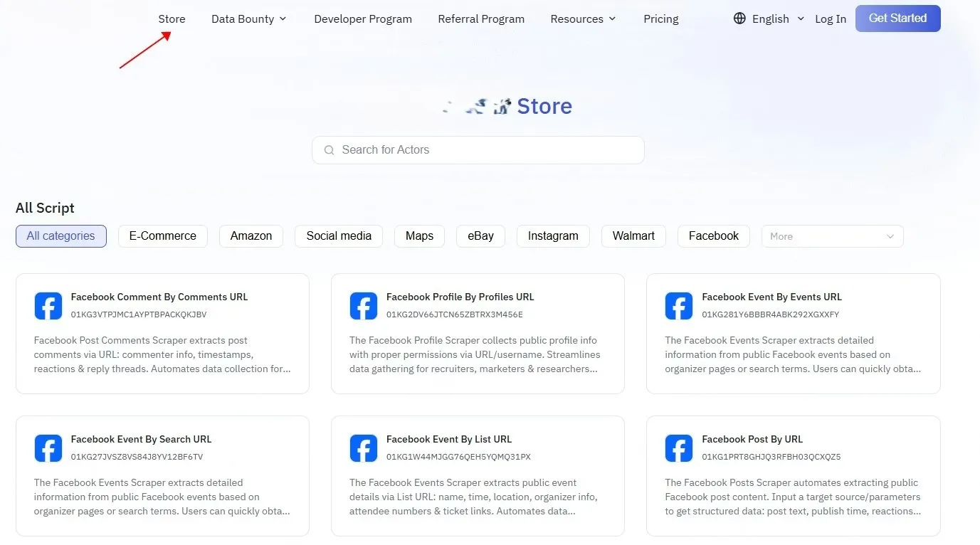Click the Log In link

coord(831,19)
